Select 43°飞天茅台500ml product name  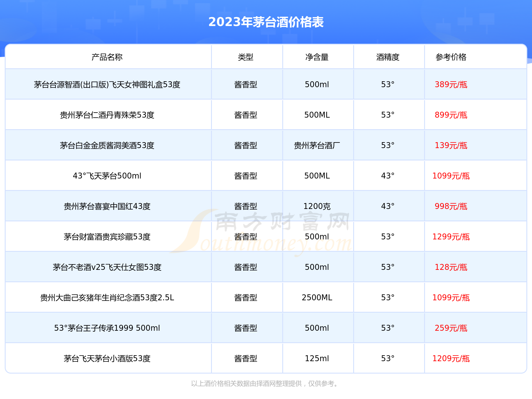(107, 176)
